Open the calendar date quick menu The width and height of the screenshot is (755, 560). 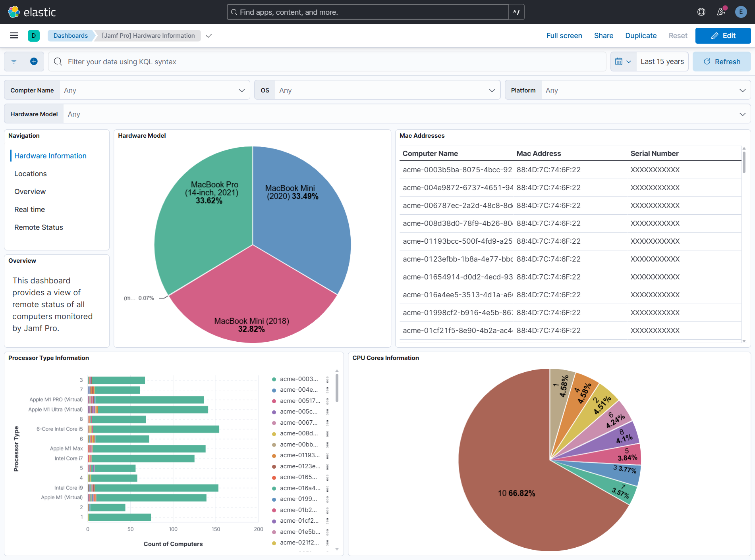coord(623,62)
